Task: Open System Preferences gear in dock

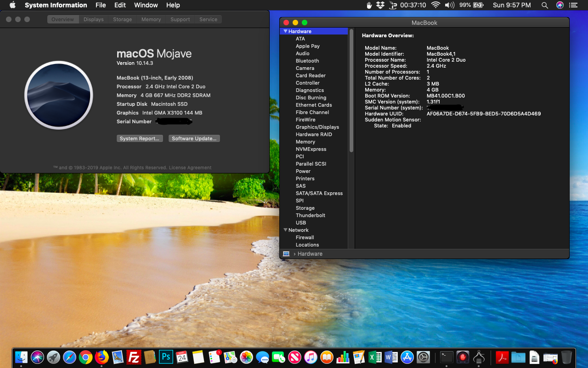Action: 424,357
